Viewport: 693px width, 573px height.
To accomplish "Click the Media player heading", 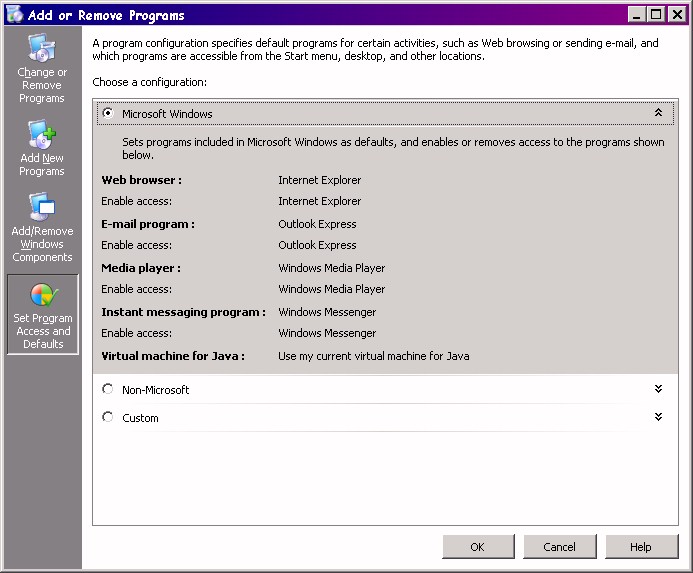I will click(x=141, y=268).
